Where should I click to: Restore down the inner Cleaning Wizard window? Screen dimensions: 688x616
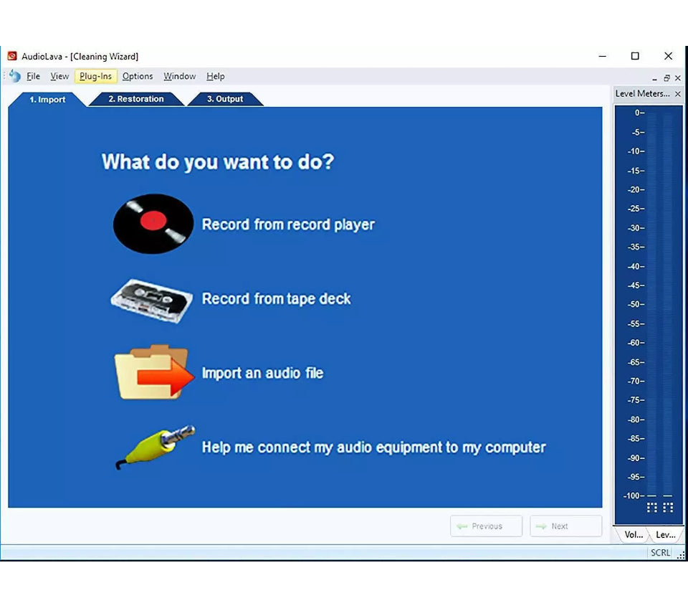(666, 78)
